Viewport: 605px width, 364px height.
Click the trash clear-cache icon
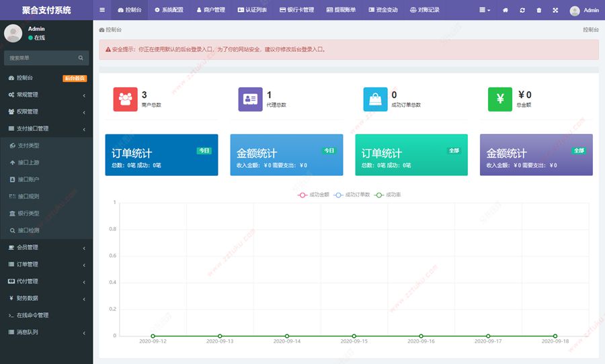tap(539, 10)
